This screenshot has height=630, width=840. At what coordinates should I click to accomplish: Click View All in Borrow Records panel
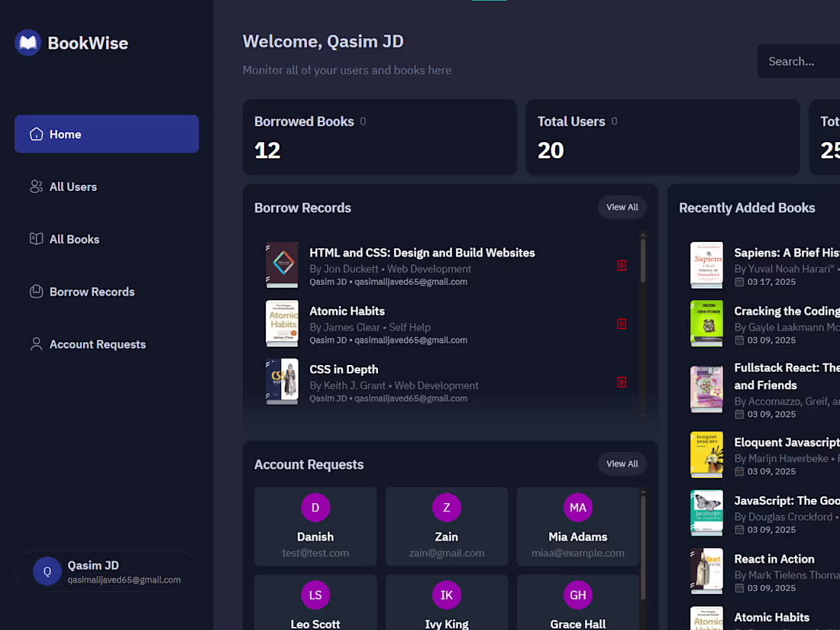click(622, 207)
